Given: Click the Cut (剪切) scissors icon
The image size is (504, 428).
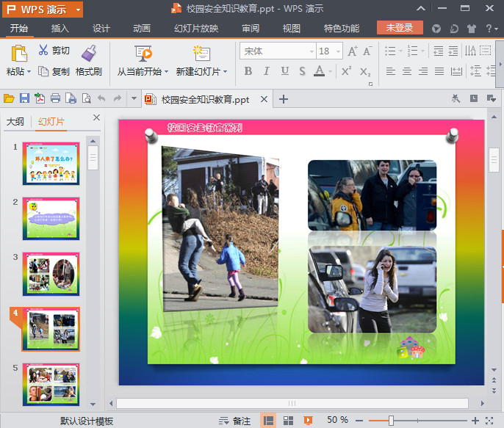Looking at the screenshot, I should pyautogui.click(x=43, y=51).
